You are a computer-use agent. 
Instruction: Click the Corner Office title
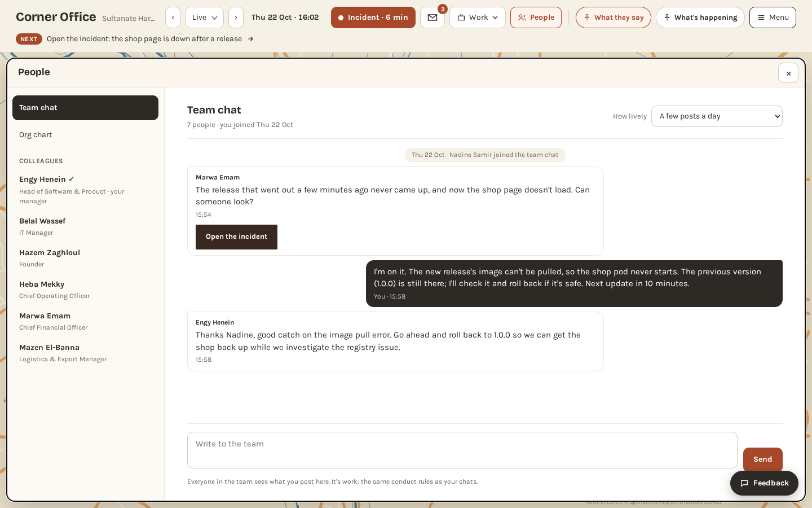pos(56,17)
